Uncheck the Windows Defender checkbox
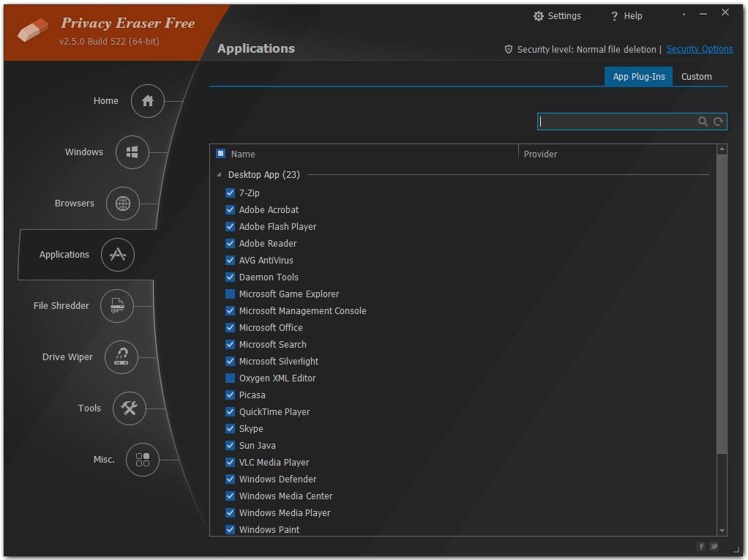 pos(230,479)
